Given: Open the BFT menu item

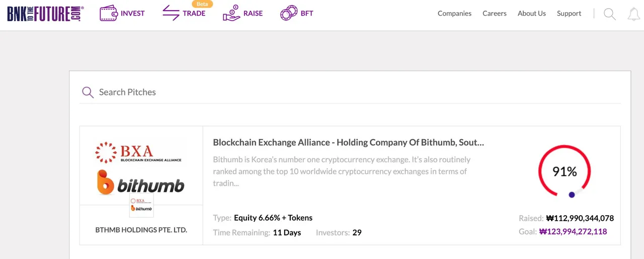Looking at the screenshot, I should [307, 13].
